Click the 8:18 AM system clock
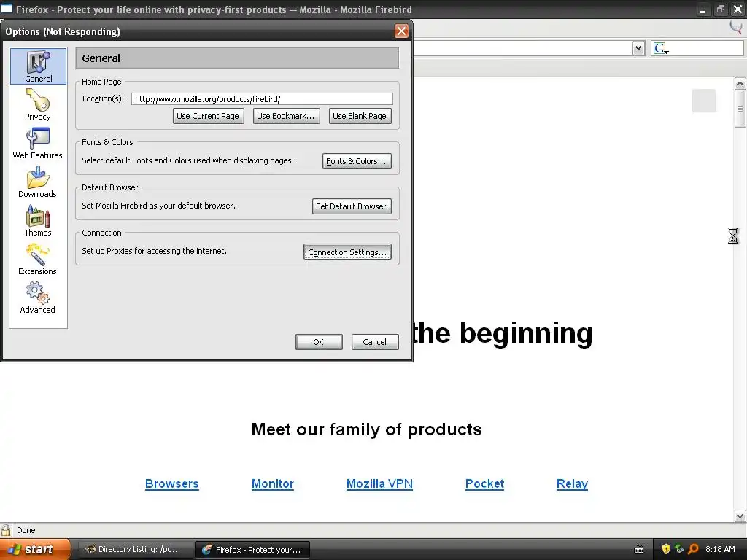This screenshot has width=747, height=560. [720, 549]
